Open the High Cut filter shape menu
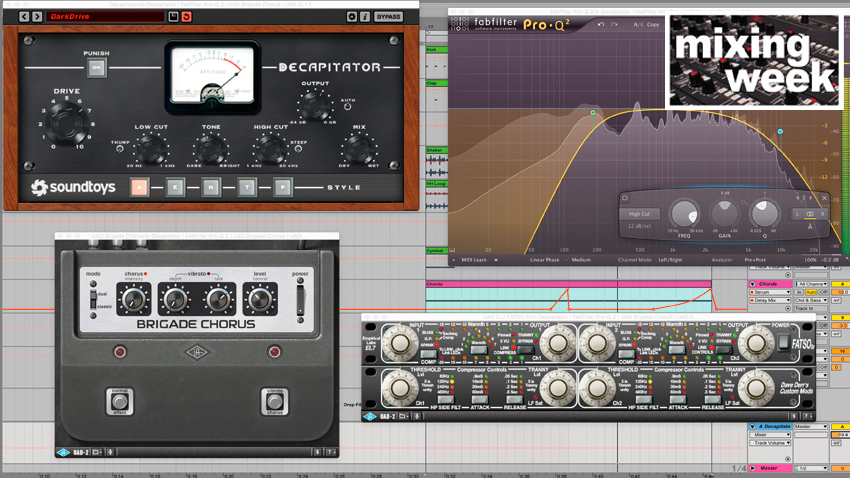The height and width of the screenshot is (478, 850). click(640, 214)
